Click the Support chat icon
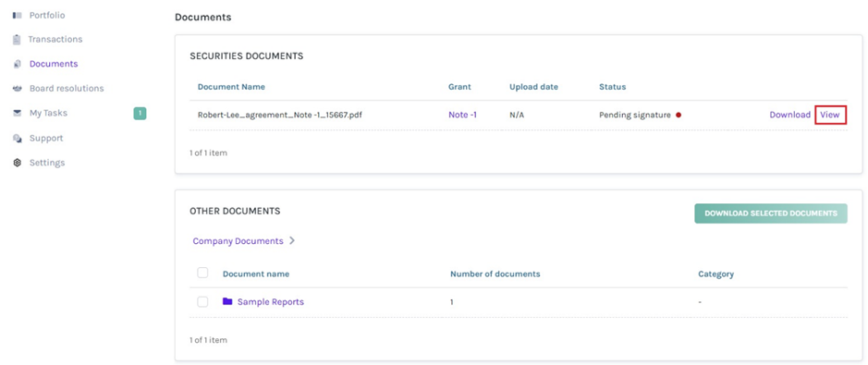 pyautogui.click(x=17, y=139)
